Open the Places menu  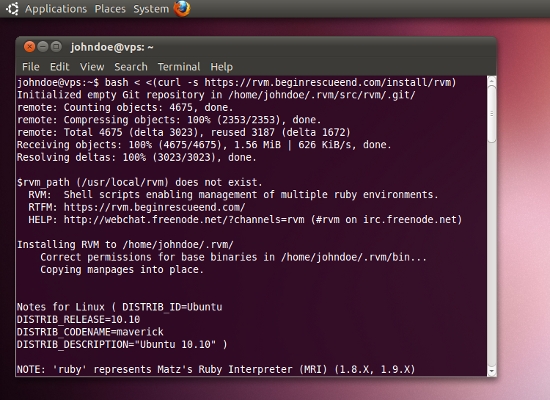pyautogui.click(x=110, y=9)
